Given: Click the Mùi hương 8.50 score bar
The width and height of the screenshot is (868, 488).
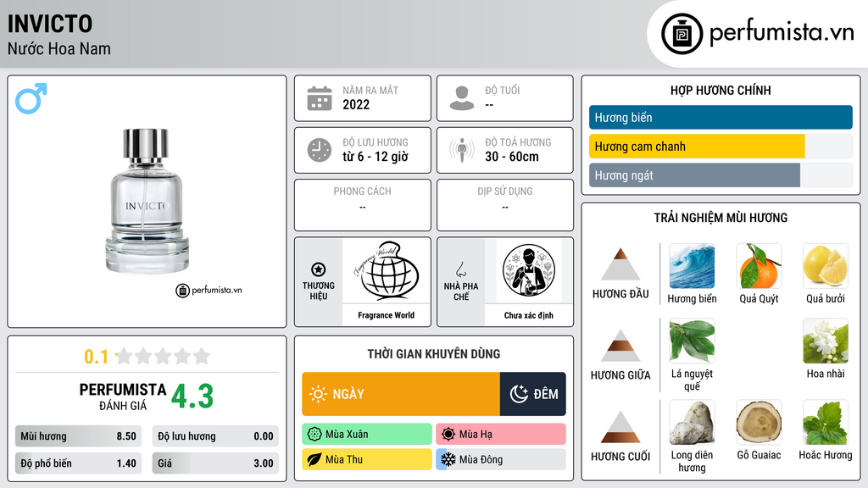Looking at the screenshot, I should click(78, 436).
